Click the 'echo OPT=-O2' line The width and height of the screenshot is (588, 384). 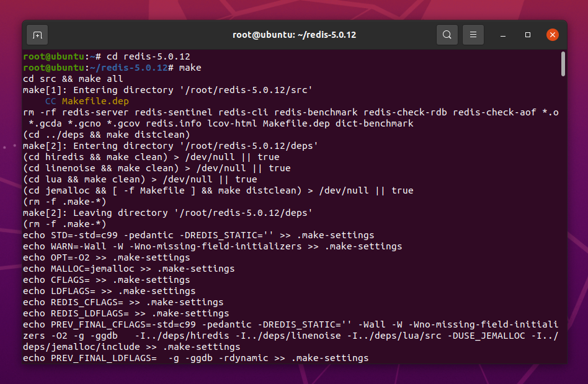tap(107, 257)
